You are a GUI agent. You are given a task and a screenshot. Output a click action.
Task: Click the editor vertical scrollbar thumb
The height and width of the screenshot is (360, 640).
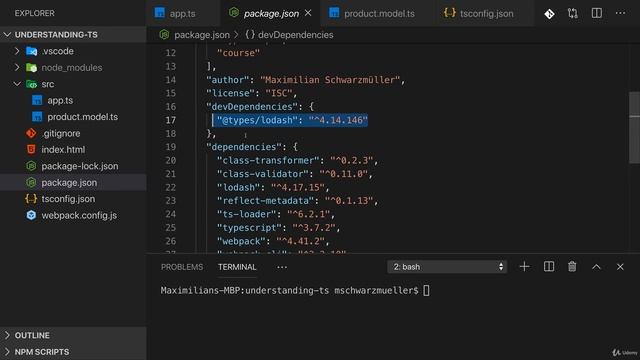tap(634, 127)
